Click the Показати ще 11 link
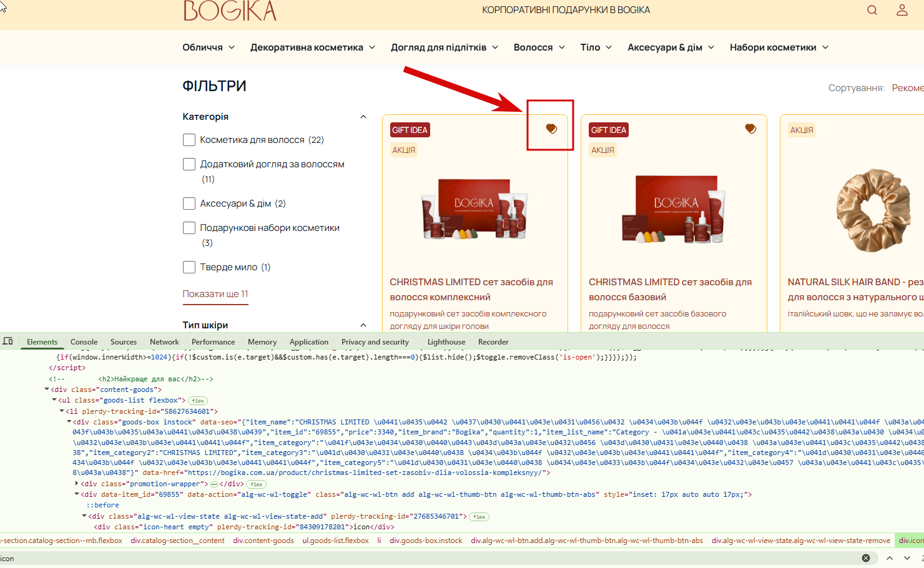 click(x=215, y=294)
